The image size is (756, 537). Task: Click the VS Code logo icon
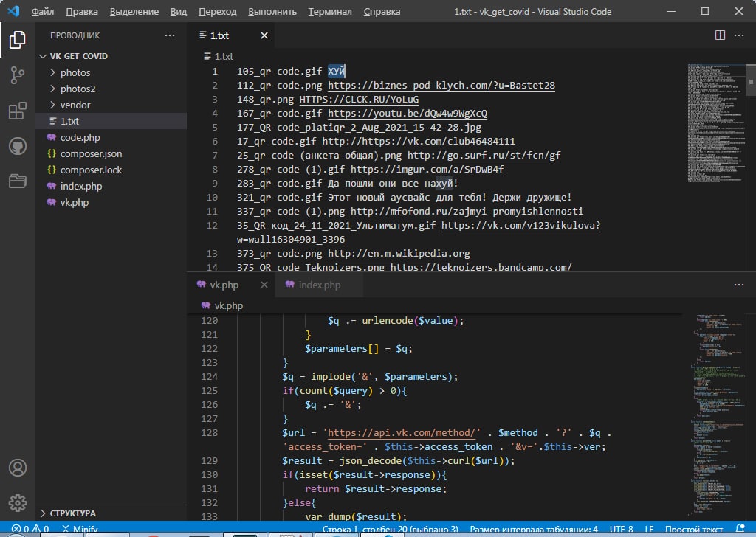click(x=13, y=10)
